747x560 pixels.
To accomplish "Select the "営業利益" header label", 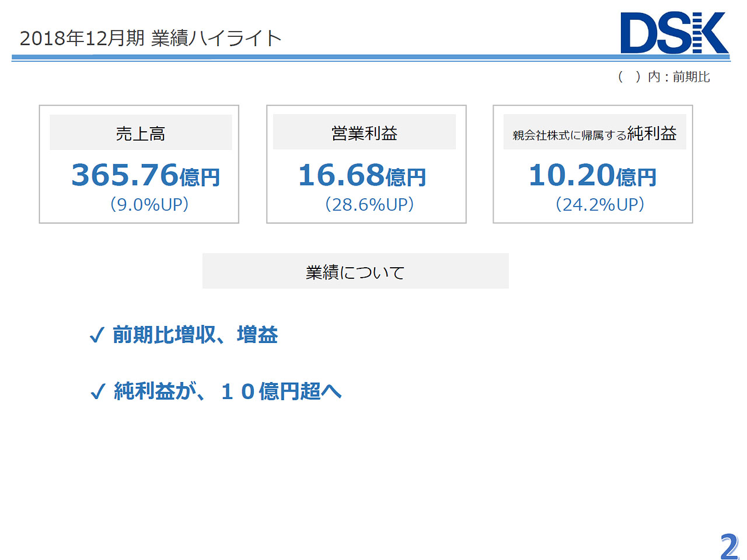I will pos(364,133).
